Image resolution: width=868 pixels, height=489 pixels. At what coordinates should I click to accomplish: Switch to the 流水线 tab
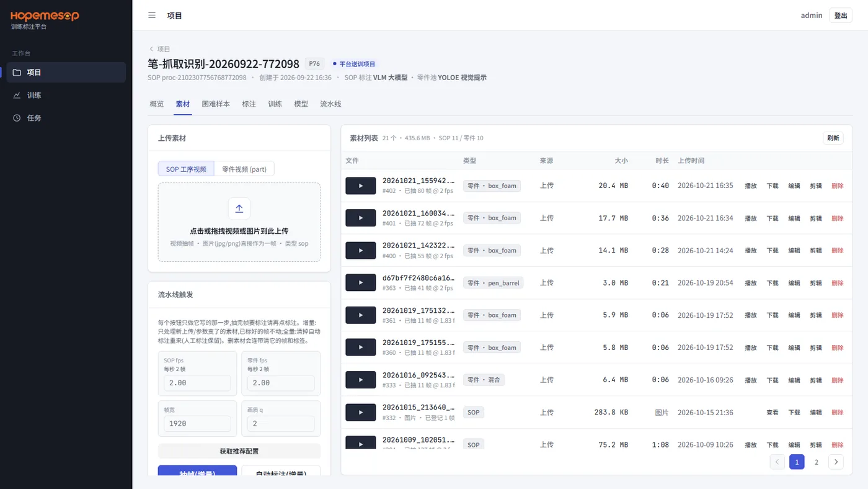point(330,104)
